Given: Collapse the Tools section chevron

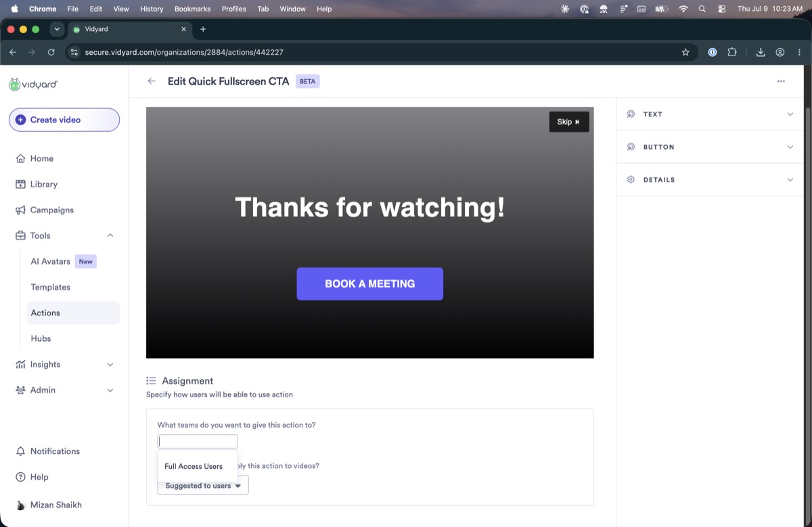Looking at the screenshot, I should pyautogui.click(x=110, y=235).
